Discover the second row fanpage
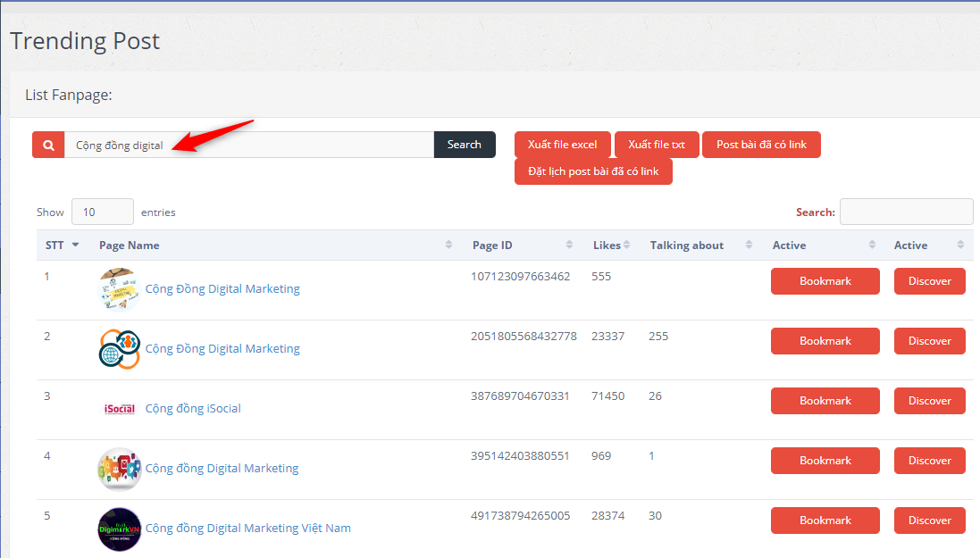 pyautogui.click(x=929, y=341)
